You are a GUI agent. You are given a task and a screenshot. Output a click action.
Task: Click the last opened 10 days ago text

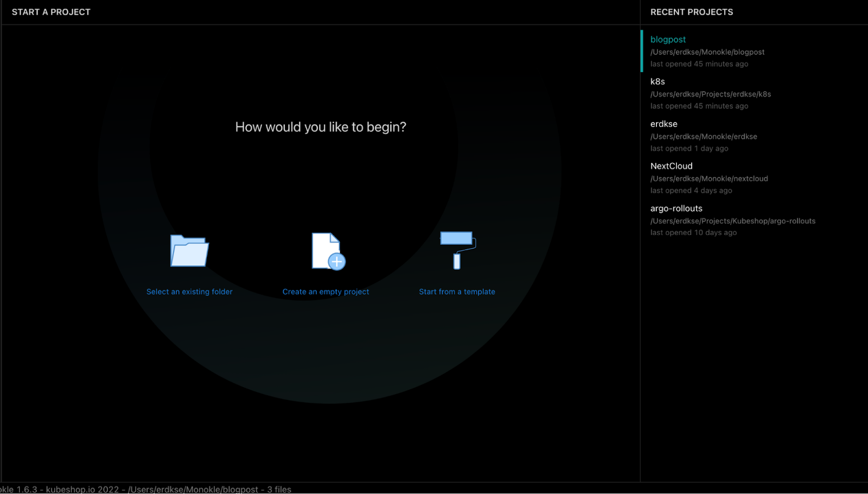coord(693,232)
